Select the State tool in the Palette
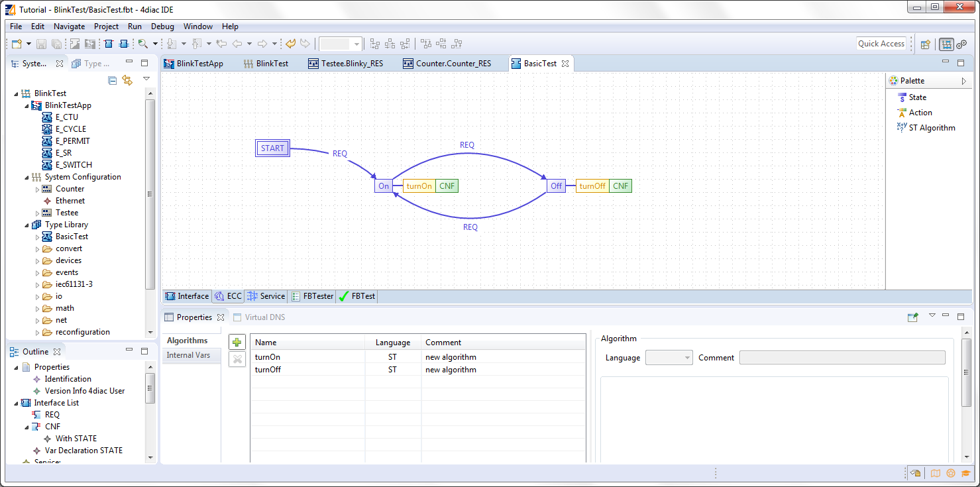This screenshot has width=980, height=487. coord(915,97)
